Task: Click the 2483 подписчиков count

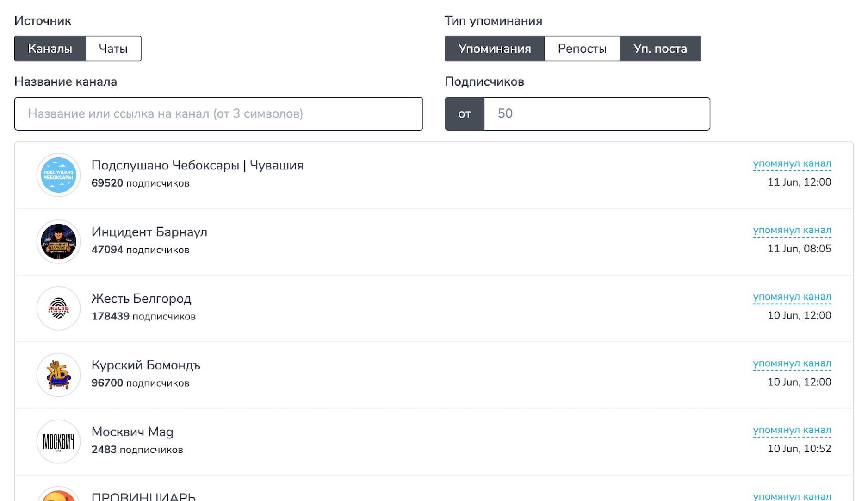Action: (x=137, y=450)
